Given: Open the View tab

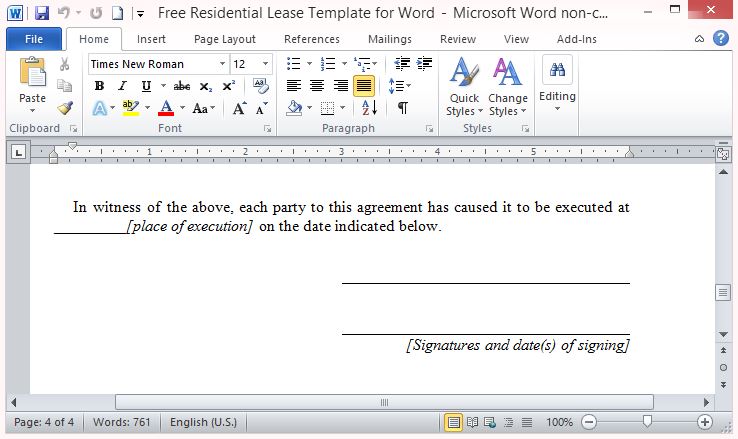Looking at the screenshot, I should tap(516, 39).
